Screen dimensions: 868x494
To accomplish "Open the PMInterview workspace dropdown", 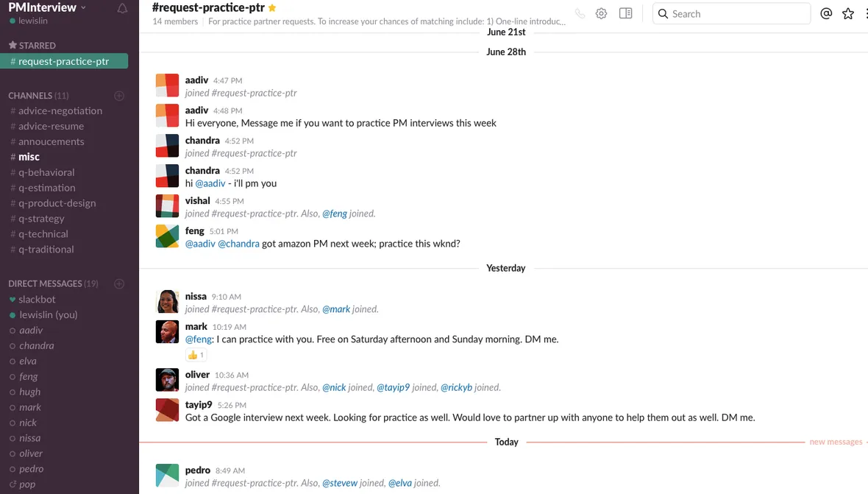I will tap(47, 7).
